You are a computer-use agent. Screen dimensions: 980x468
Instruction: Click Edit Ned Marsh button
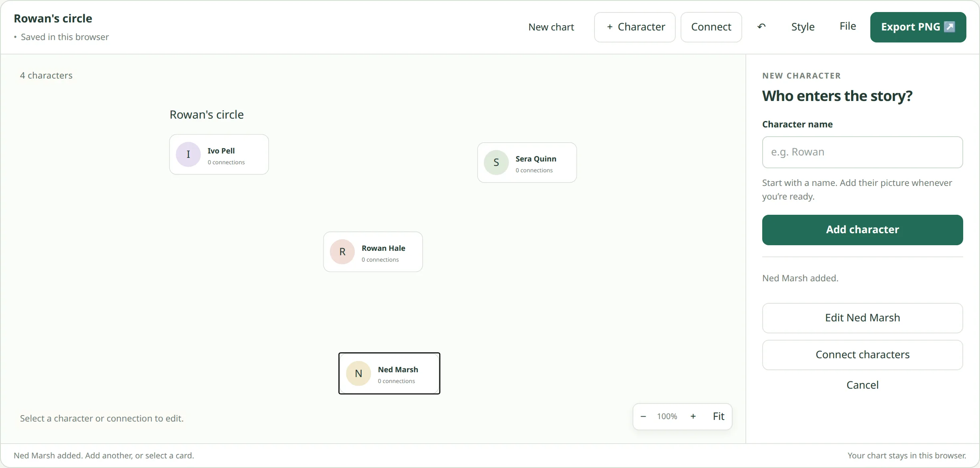[862, 318]
